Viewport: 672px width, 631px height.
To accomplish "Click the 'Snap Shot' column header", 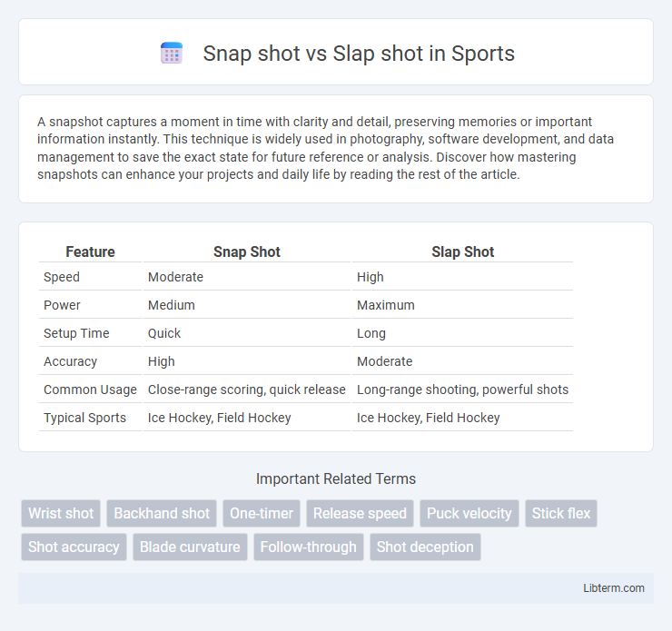I will 247,251.
